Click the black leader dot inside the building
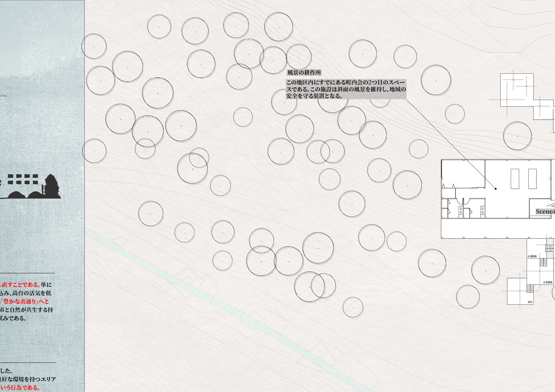Image resolution: width=555 pixels, height=392 pixels. (x=495, y=189)
